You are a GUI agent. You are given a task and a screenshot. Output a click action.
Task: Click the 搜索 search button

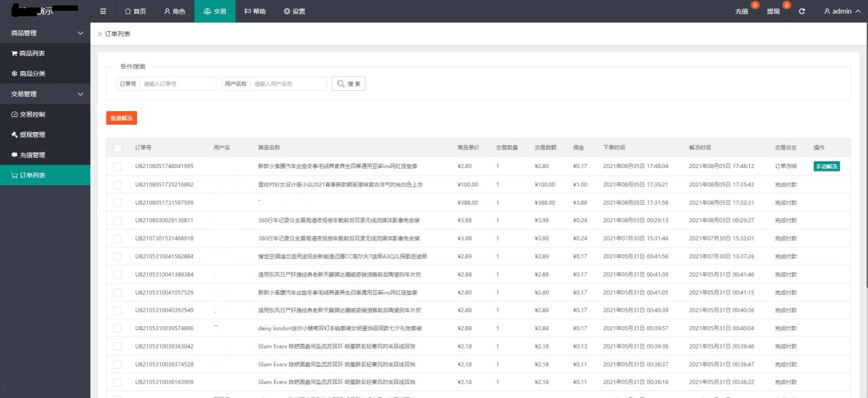point(349,83)
